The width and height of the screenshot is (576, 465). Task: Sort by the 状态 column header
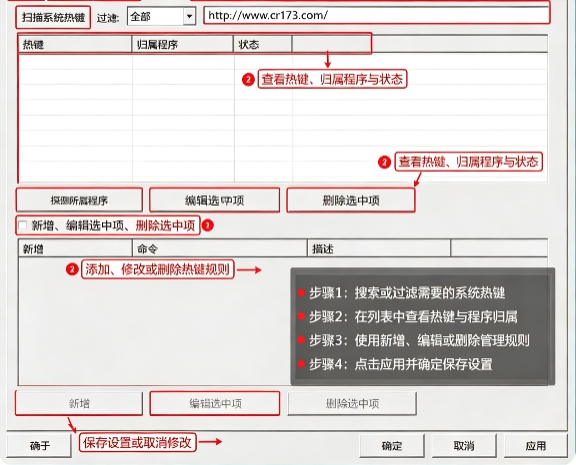tap(263, 44)
